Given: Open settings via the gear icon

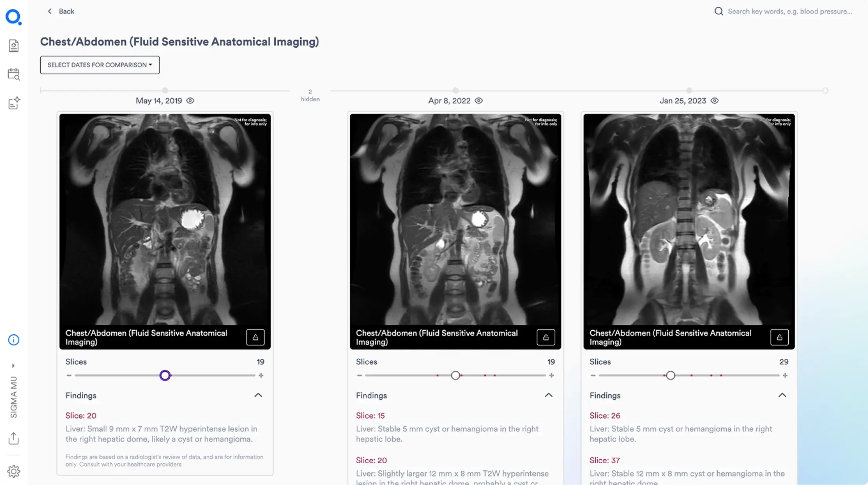Looking at the screenshot, I should [14, 471].
